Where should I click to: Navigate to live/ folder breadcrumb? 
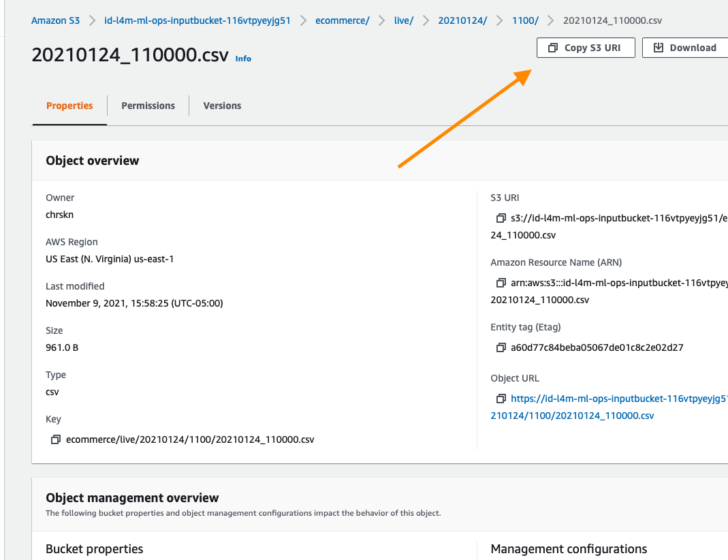tap(403, 20)
